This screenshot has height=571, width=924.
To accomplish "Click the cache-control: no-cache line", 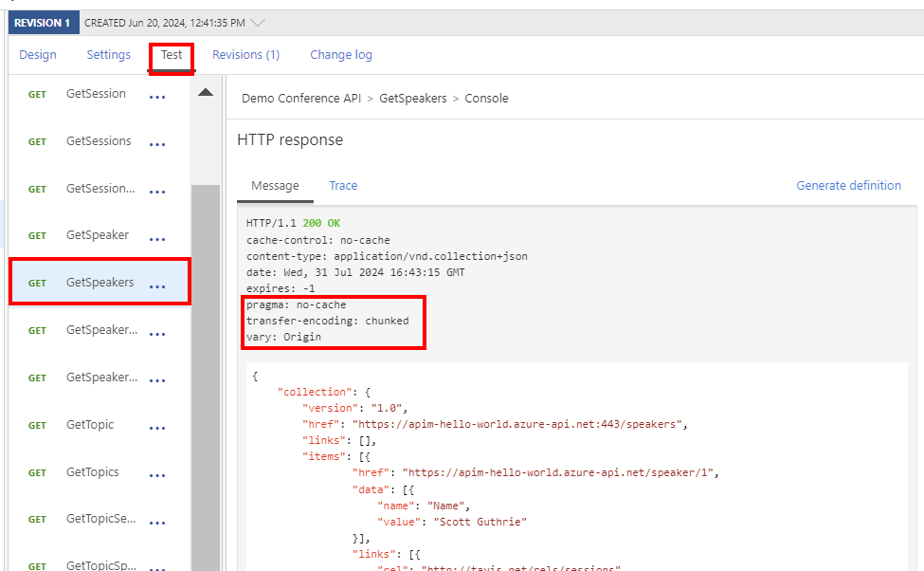I will 318,240.
